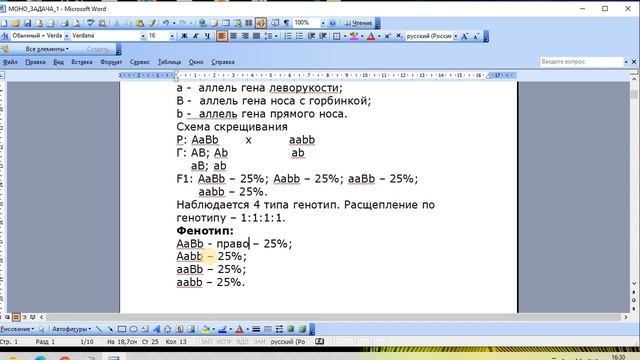Click the horizontal scrollbar right arrow

626,317
